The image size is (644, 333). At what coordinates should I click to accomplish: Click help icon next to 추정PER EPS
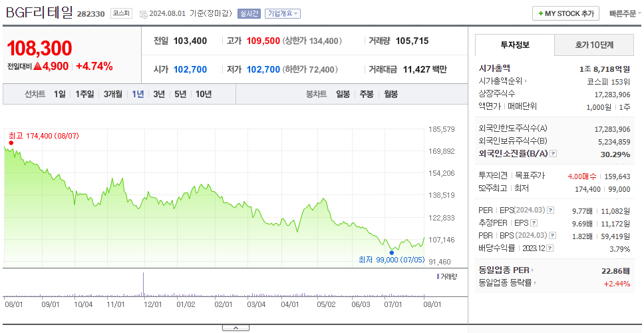click(534, 223)
